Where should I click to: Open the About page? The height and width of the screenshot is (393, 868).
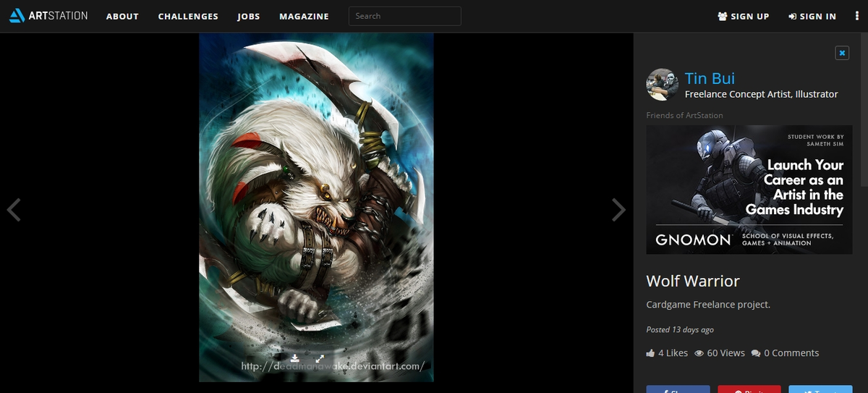[x=122, y=16]
